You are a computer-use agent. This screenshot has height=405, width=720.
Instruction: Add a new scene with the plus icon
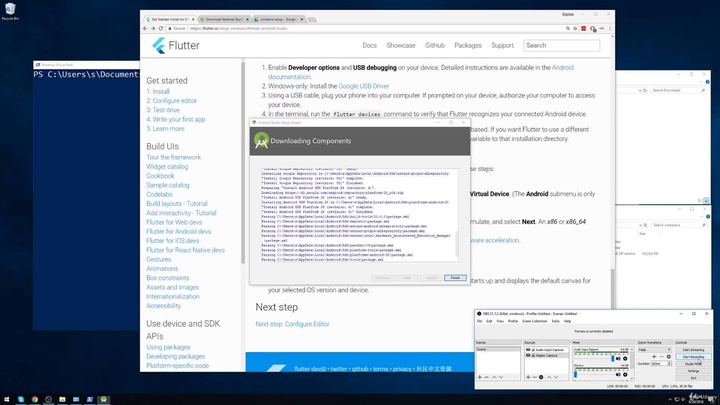[x=480, y=377]
